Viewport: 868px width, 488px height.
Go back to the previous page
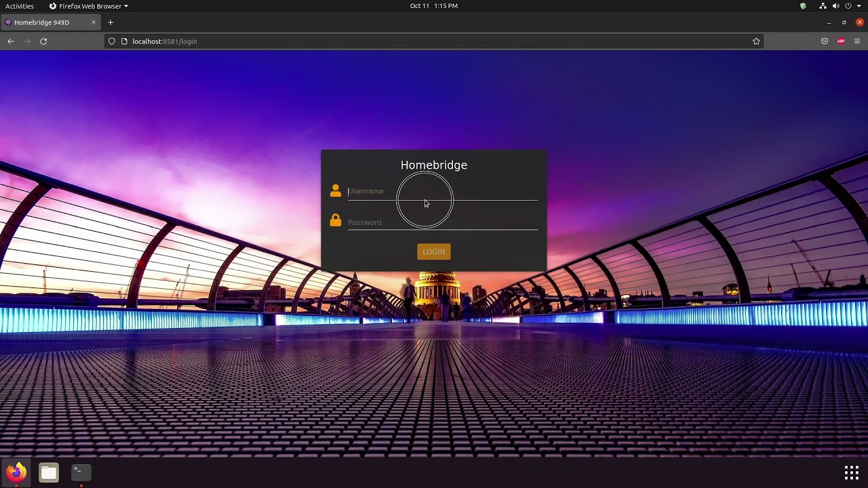pyautogui.click(x=11, y=41)
